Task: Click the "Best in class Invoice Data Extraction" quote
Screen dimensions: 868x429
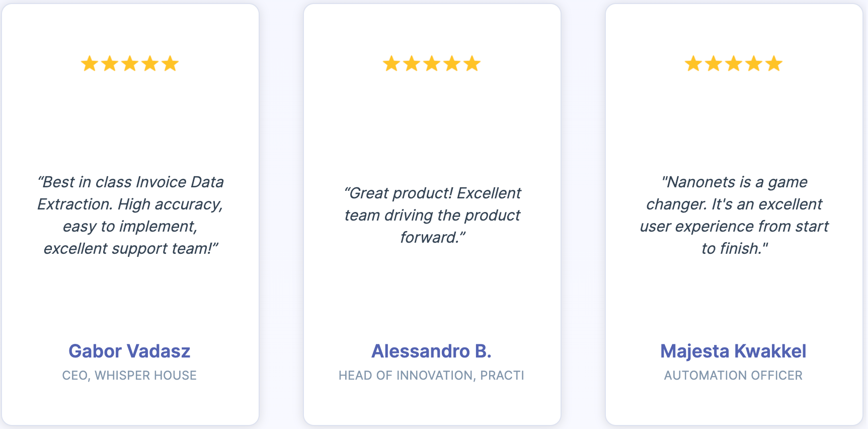Action: coord(130,215)
